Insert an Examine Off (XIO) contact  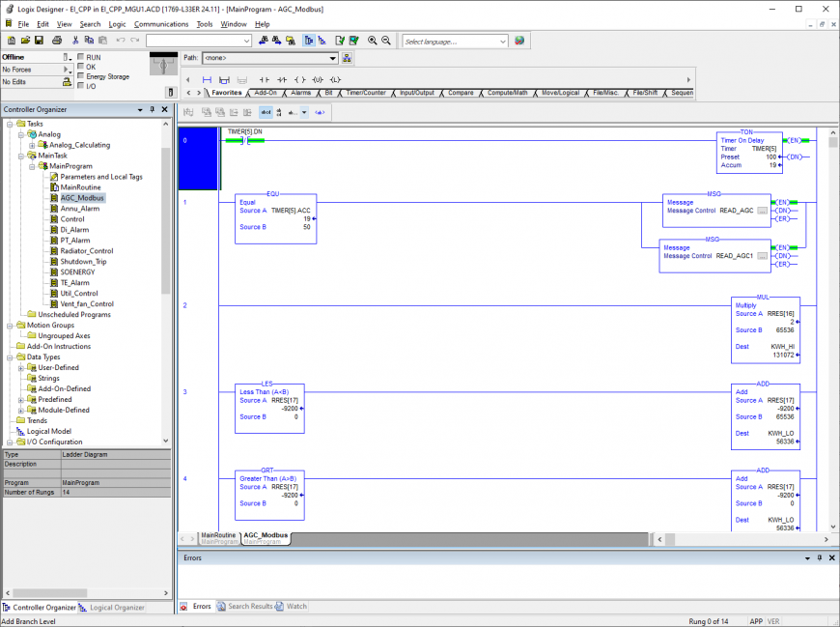click(282, 80)
